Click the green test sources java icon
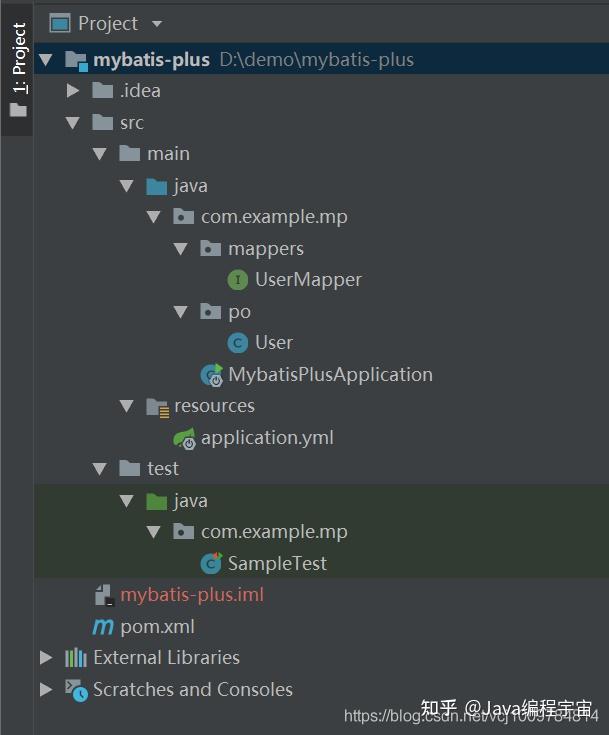 pyautogui.click(x=157, y=501)
